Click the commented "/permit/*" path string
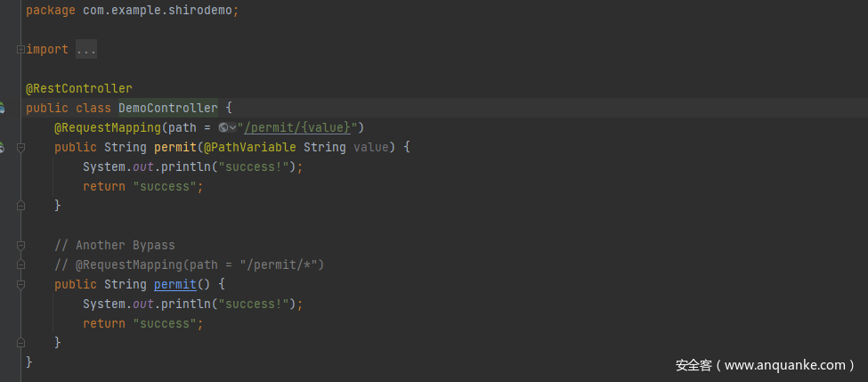868x382 pixels. coord(278,265)
